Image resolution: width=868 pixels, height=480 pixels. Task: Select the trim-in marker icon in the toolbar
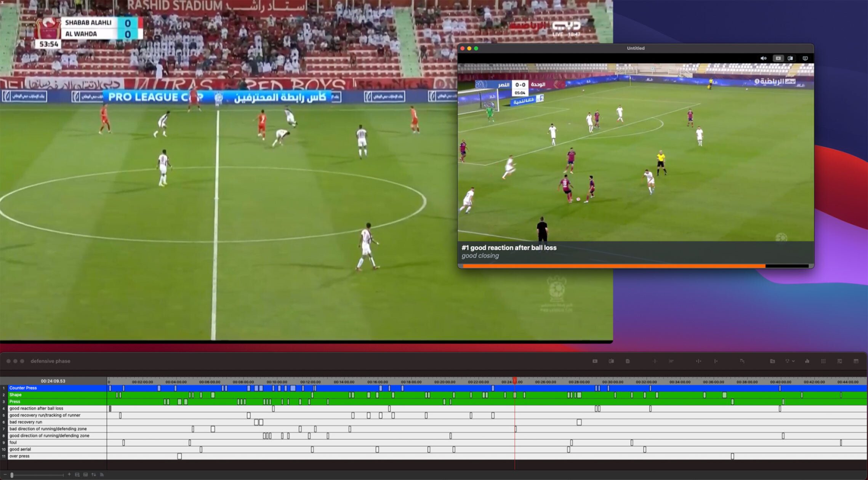pyautogui.click(x=716, y=361)
